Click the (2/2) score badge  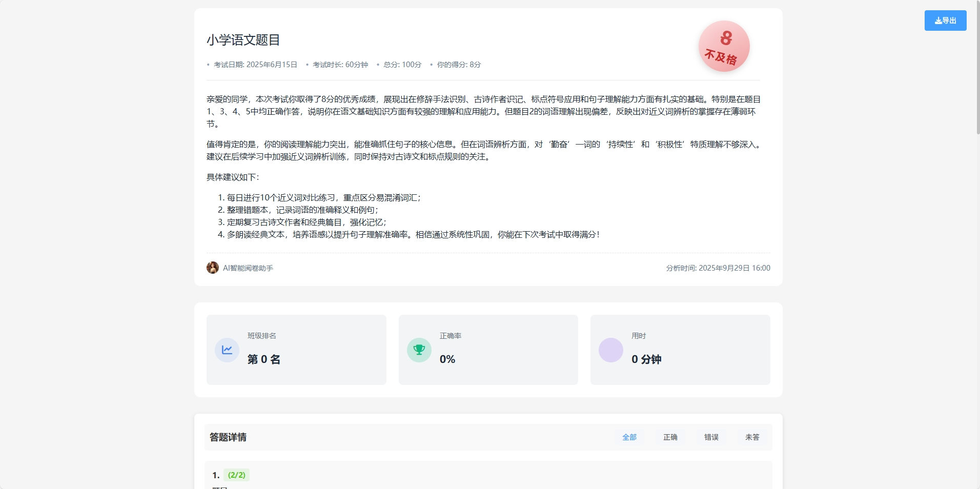[236, 475]
